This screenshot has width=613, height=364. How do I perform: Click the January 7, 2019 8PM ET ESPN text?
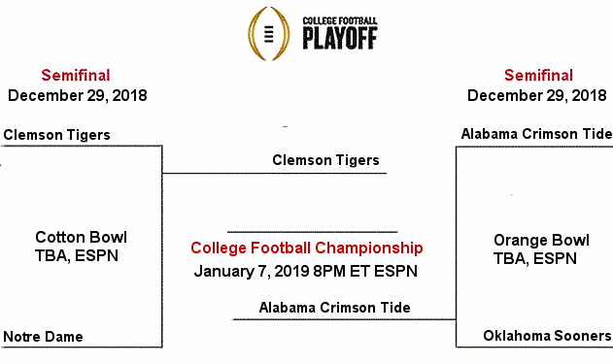[306, 271]
